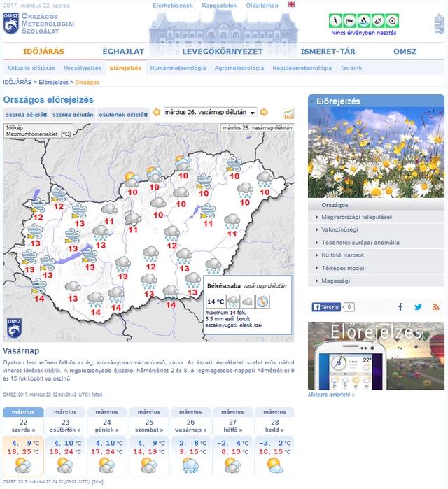448x489 pixels.
Task: Open the ISMERET-TÁR main menu
Action: pyautogui.click(x=328, y=52)
